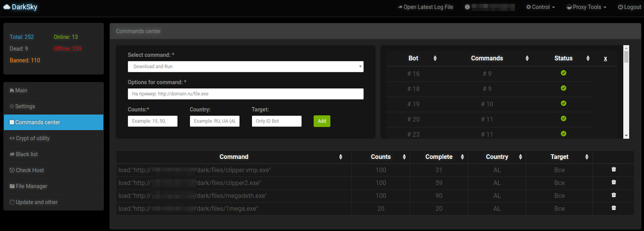Sort the Complete column arrows
This screenshot has width=644, height=231.
click(462, 157)
